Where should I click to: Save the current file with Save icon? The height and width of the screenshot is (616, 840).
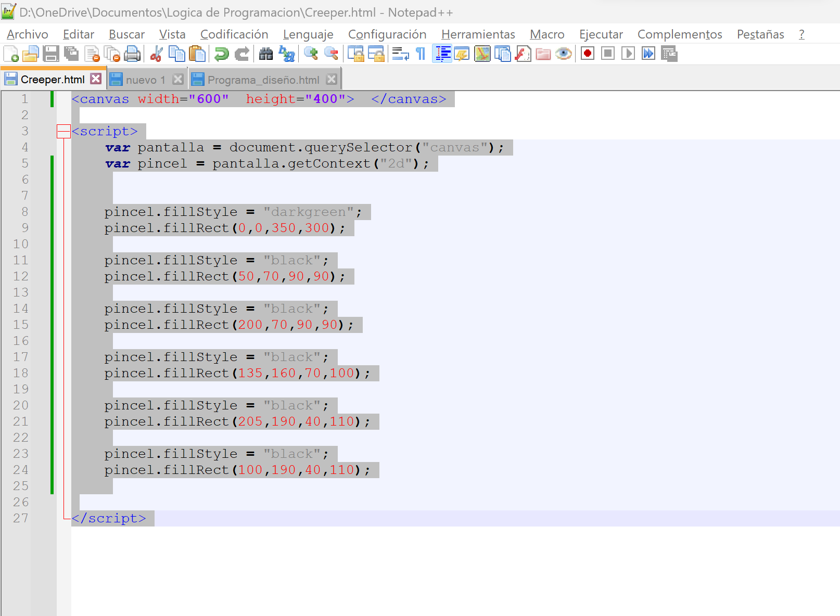tap(50, 54)
